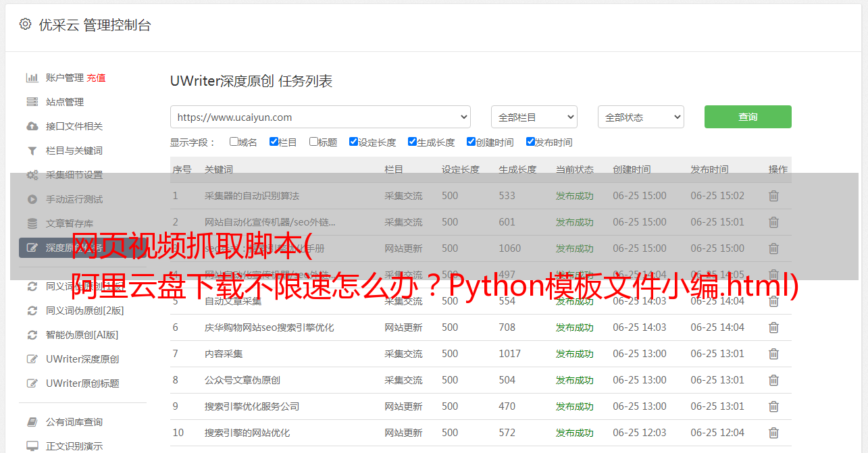Click the funnel icon beside 栏目与关键词
The image size is (868, 453).
(32, 151)
